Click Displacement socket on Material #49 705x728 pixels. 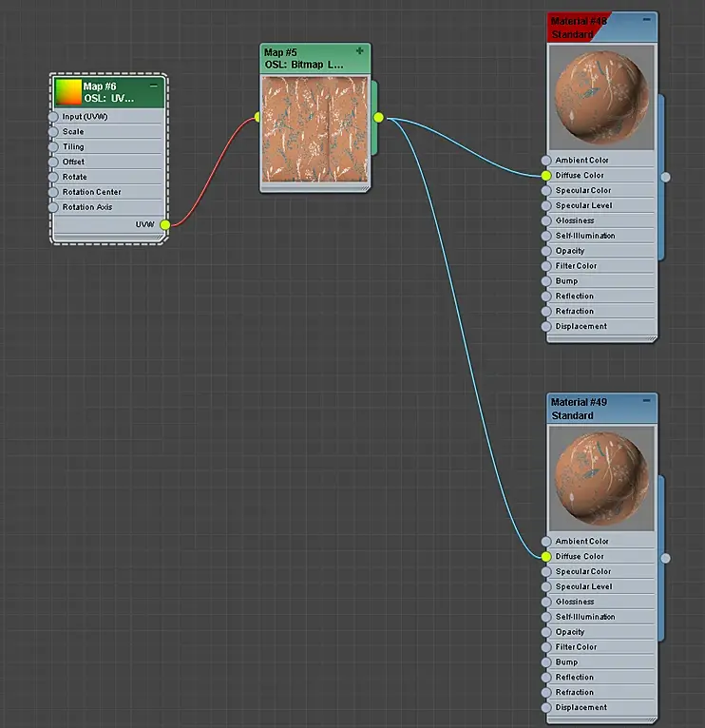pyautogui.click(x=546, y=708)
